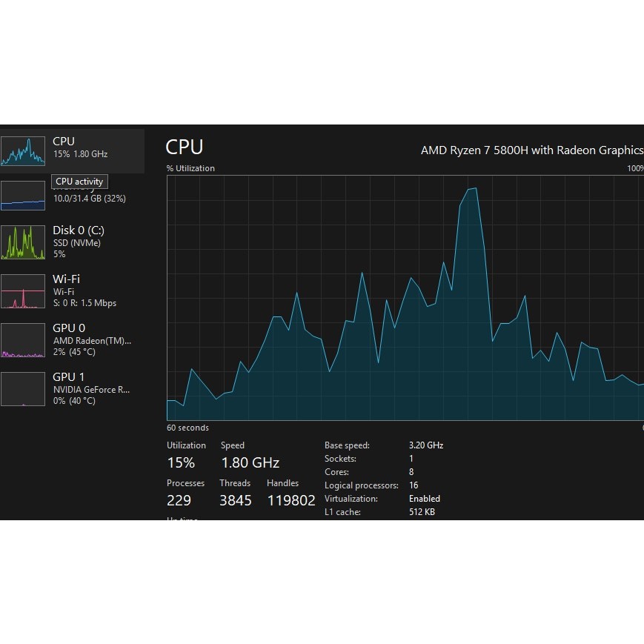Click the Logical processors value 16

pos(414,485)
